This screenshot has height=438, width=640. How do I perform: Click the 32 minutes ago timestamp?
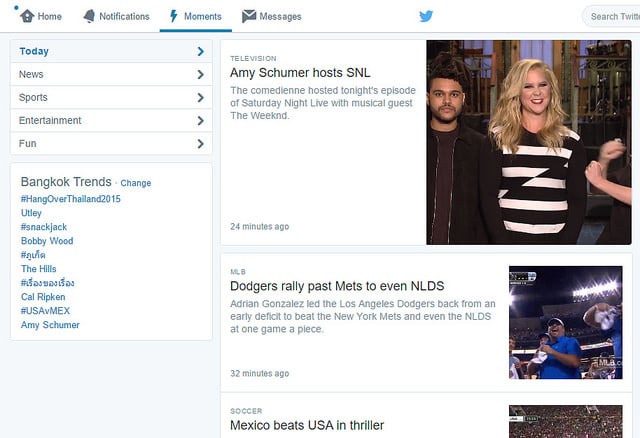[x=260, y=374]
